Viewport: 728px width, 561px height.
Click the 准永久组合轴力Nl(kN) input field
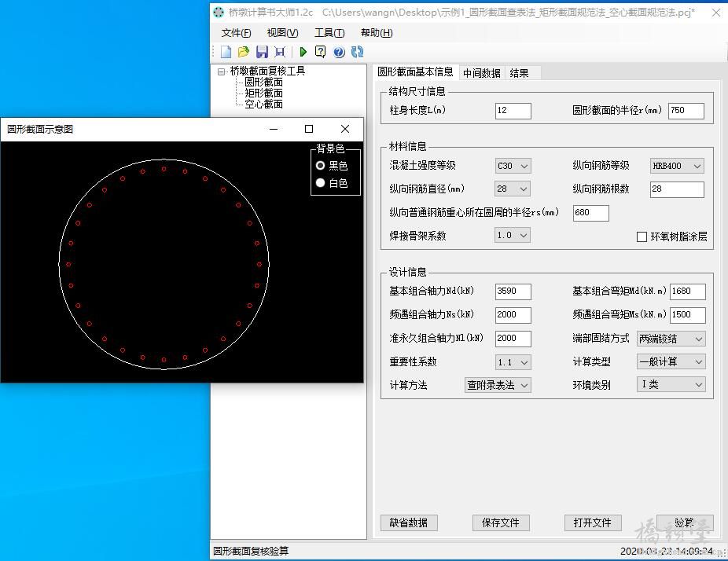point(513,339)
